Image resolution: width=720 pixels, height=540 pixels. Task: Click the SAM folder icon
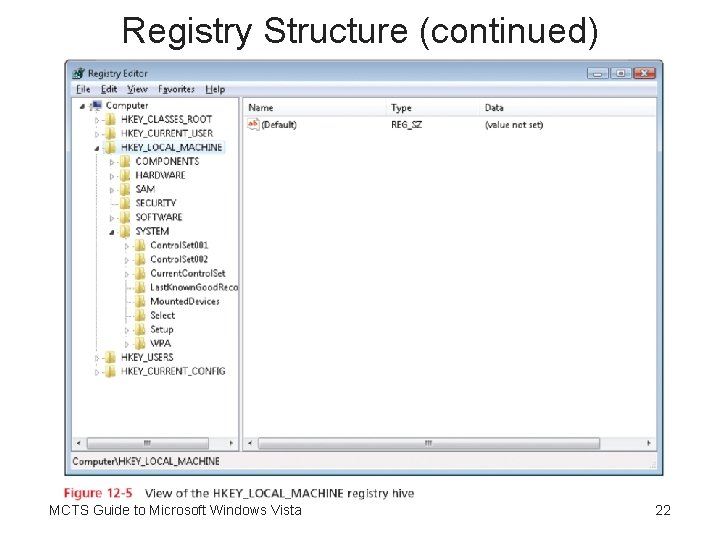pos(125,189)
